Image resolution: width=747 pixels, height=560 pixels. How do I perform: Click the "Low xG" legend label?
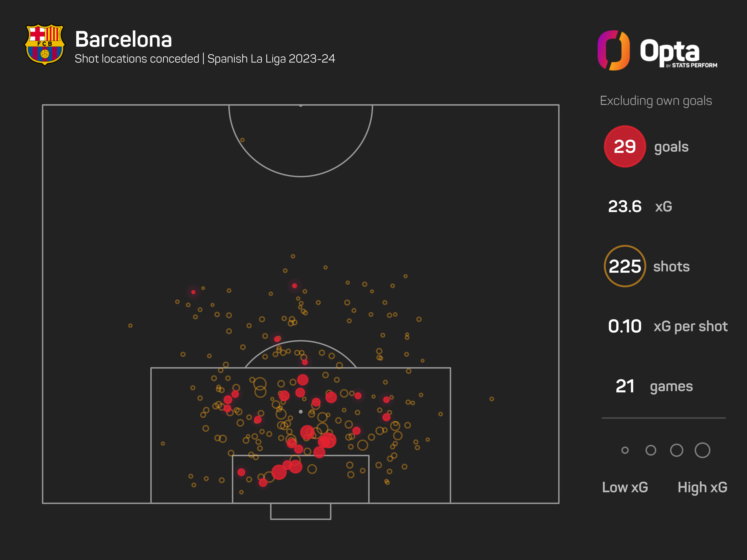(x=625, y=487)
